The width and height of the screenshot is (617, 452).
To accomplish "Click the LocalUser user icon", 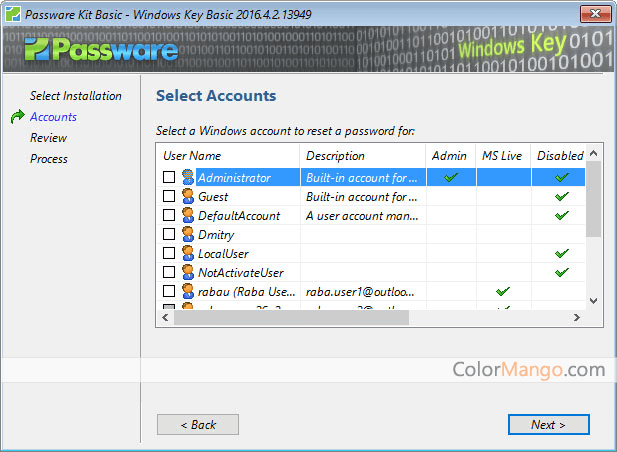I will point(188,253).
